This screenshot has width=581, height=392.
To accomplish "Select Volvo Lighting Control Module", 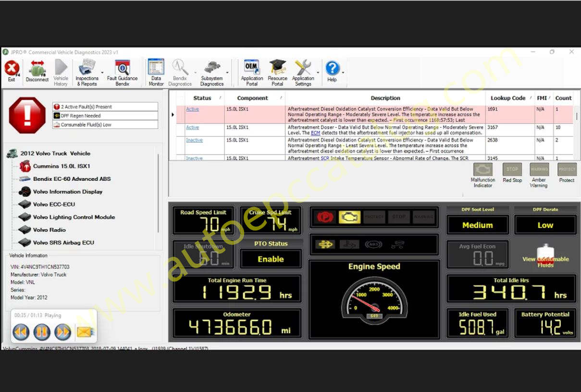I will pyautogui.click(x=74, y=217).
